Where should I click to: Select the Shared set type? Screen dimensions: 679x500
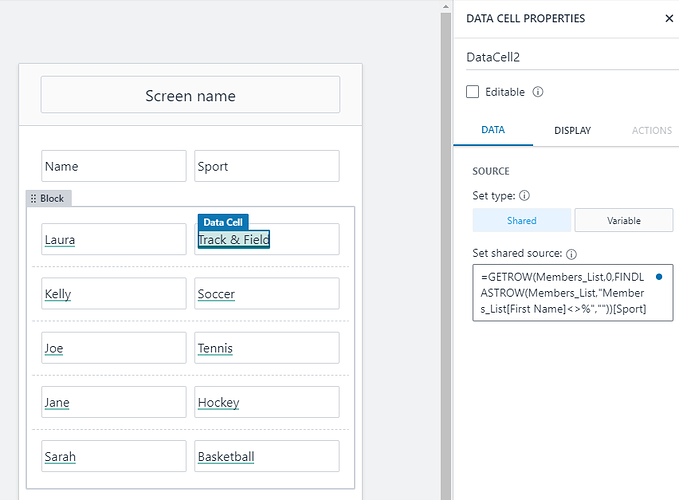point(521,220)
